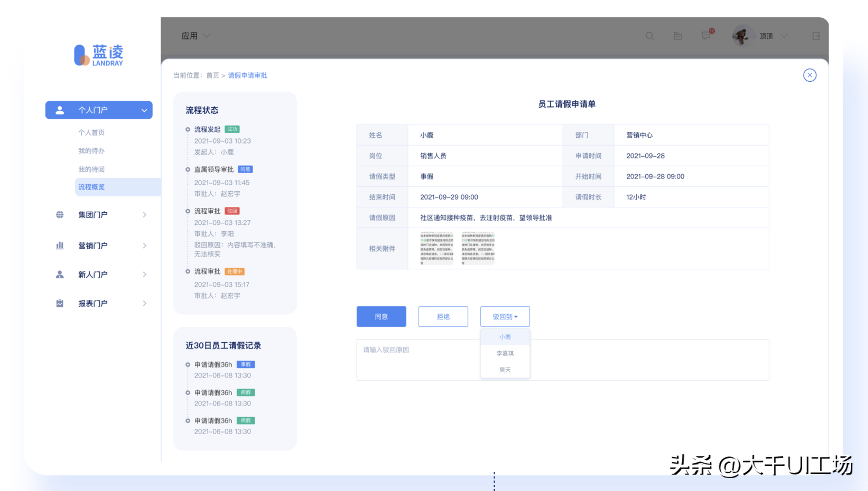Select 李嘉琪 from the dropdown list
The width and height of the screenshot is (868, 491).
tap(504, 353)
